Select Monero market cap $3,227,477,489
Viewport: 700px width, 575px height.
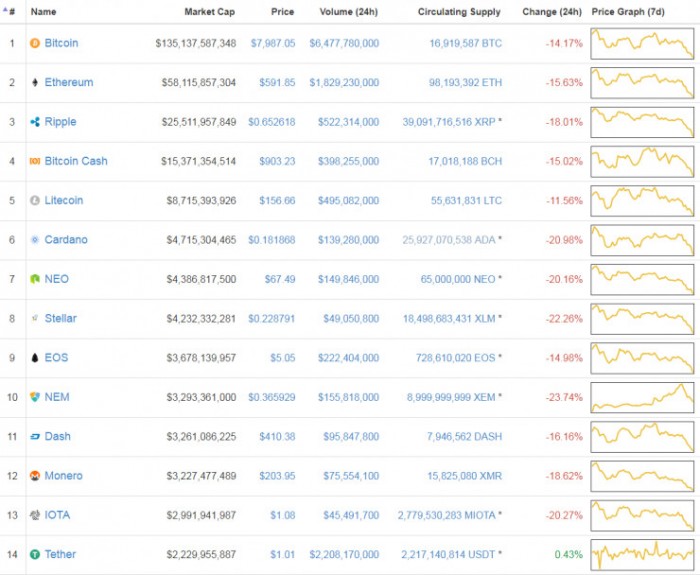[x=201, y=476]
